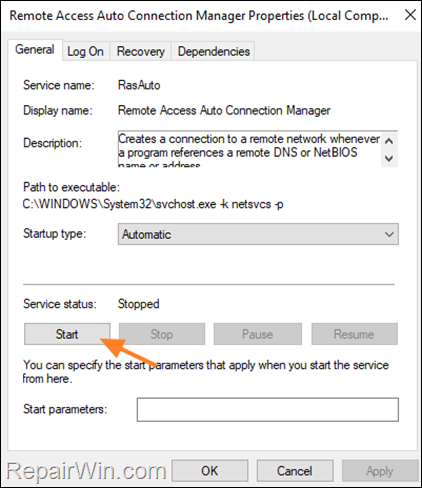This screenshot has height=488, width=422.
Task: Click the greyed-out Stop button
Action: click(x=162, y=334)
